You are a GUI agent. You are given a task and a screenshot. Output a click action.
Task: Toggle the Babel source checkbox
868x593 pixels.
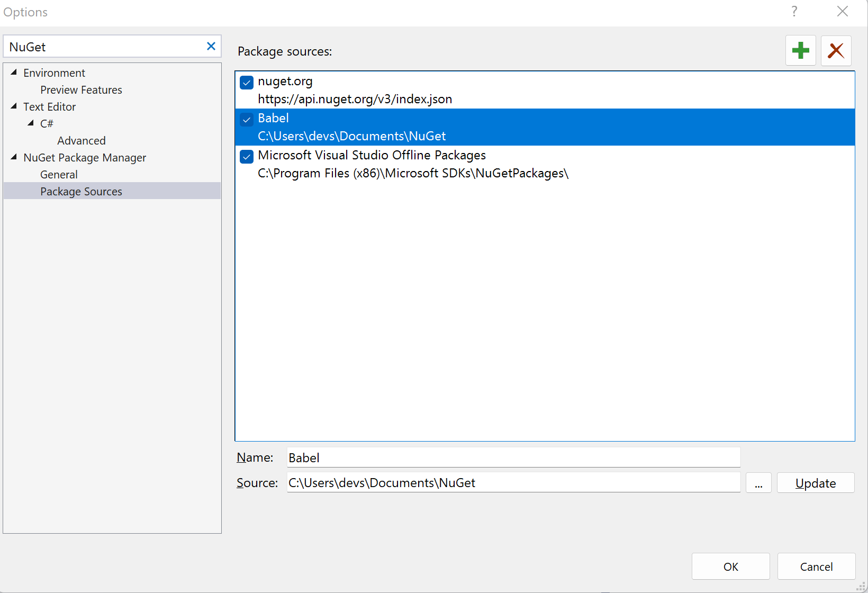(247, 120)
